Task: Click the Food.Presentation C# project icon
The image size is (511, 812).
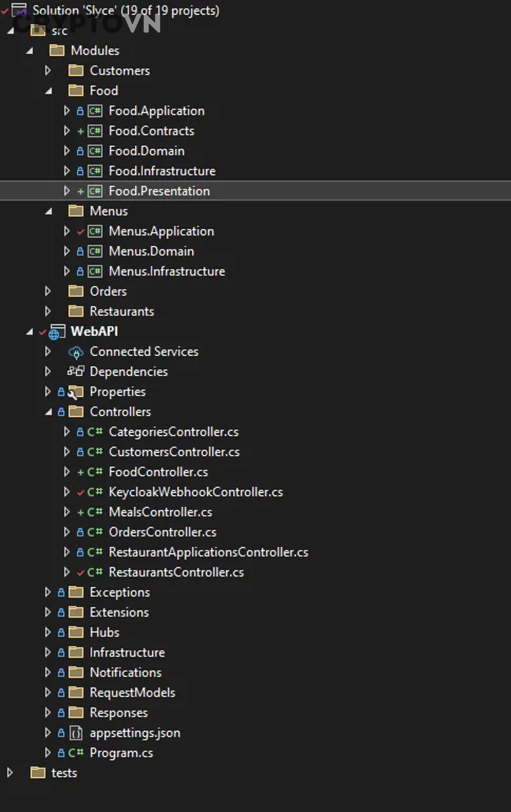Action: 95,191
